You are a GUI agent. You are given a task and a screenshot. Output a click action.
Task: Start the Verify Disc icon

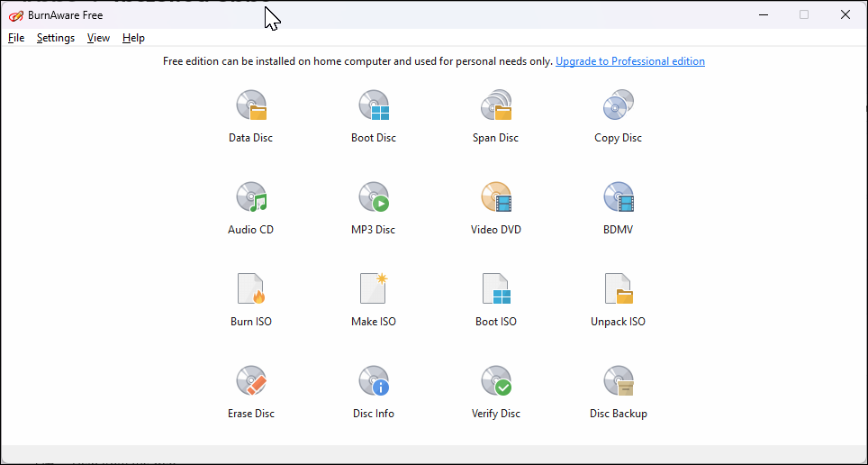pyautogui.click(x=496, y=381)
